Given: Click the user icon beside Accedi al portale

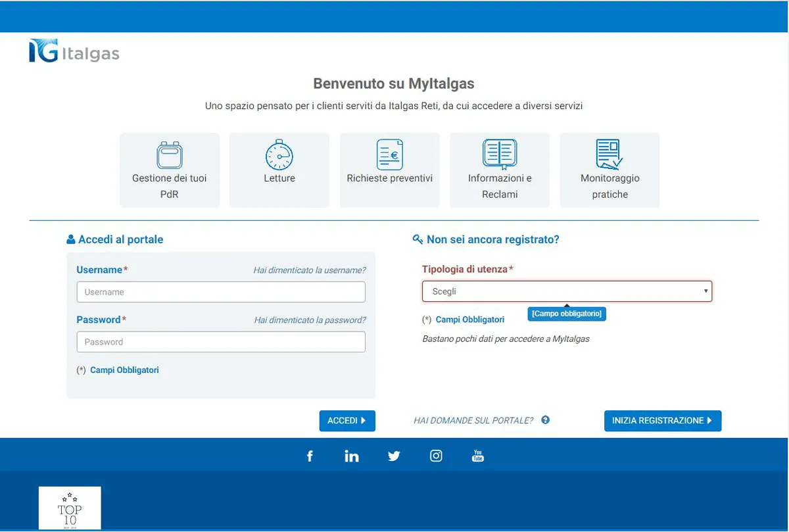Looking at the screenshot, I should pos(71,240).
